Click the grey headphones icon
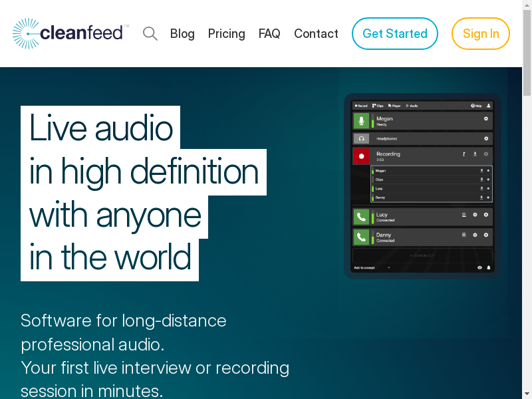Screen dimensions: 532x399 (361, 139)
